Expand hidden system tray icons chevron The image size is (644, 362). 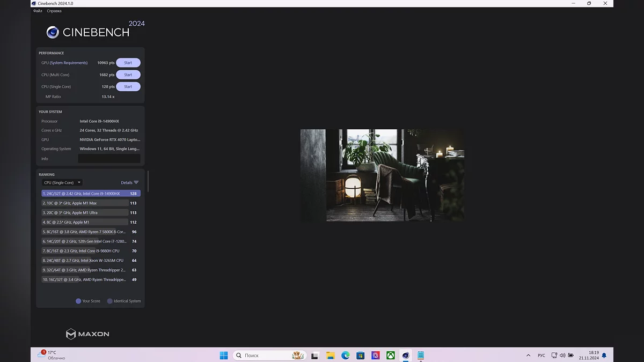pos(528,356)
